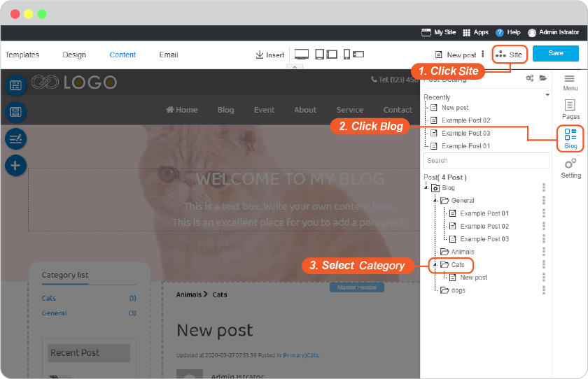Open options dots for dogs row
588x379 pixels.
(544, 290)
